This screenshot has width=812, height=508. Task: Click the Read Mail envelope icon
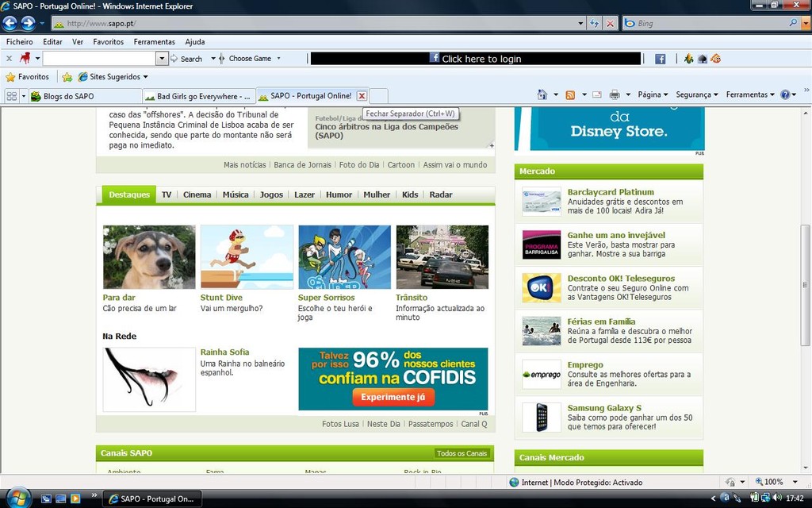coord(597,95)
